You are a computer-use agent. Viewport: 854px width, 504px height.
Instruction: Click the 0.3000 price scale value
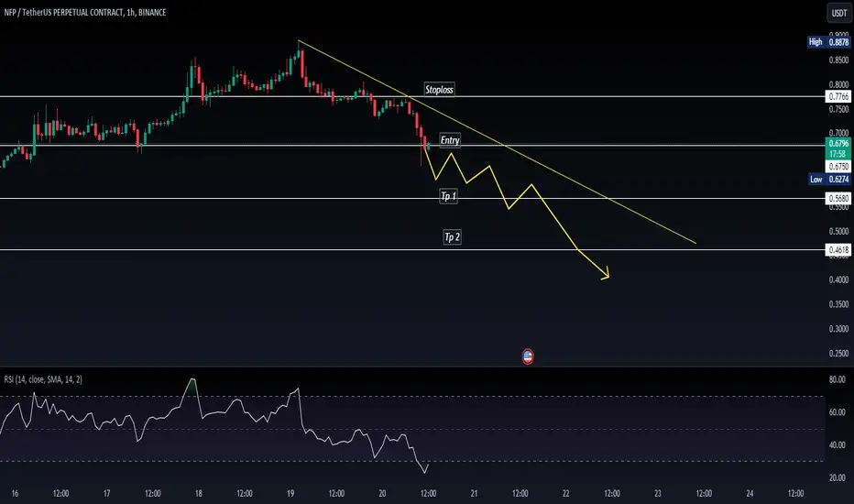[x=838, y=329]
